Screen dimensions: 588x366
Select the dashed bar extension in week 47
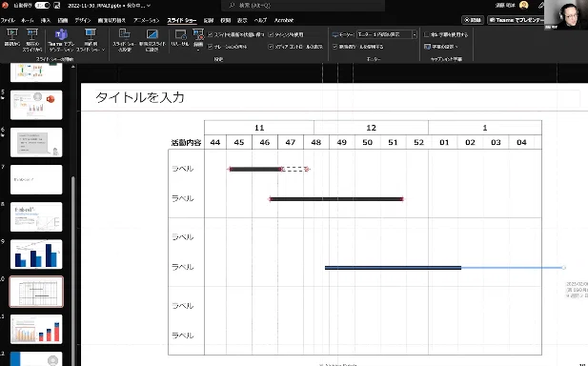[294, 169]
